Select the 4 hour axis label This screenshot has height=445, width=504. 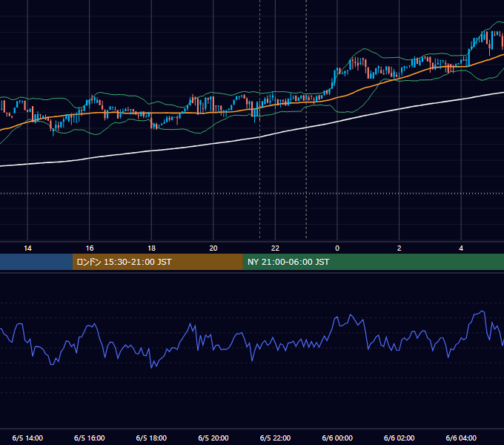(x=461, y=248)
